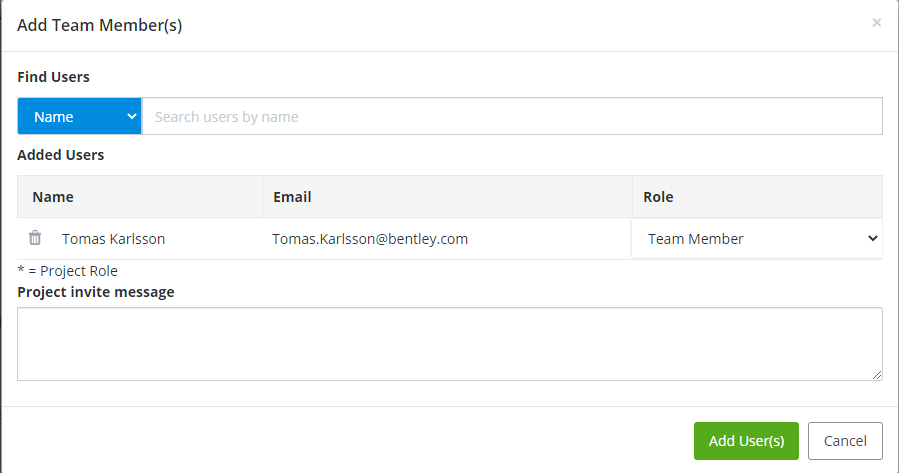Open the Team Member role dropdown
Screen dimensions: 899x473
tap(757, 239)
